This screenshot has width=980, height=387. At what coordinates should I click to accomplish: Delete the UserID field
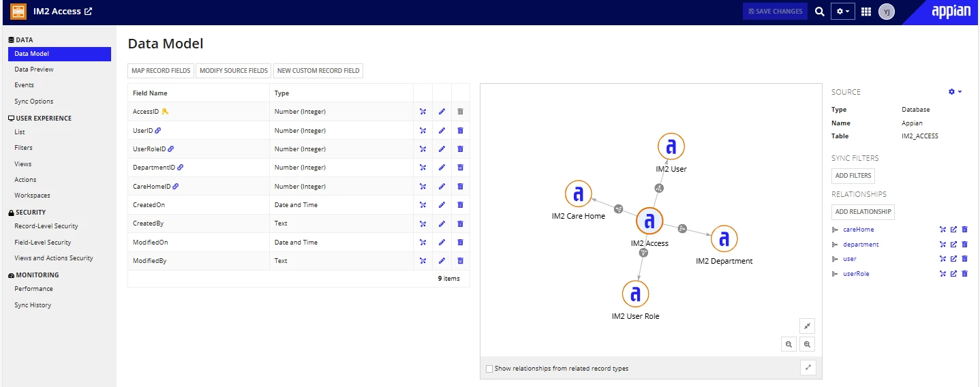[460, 130]
